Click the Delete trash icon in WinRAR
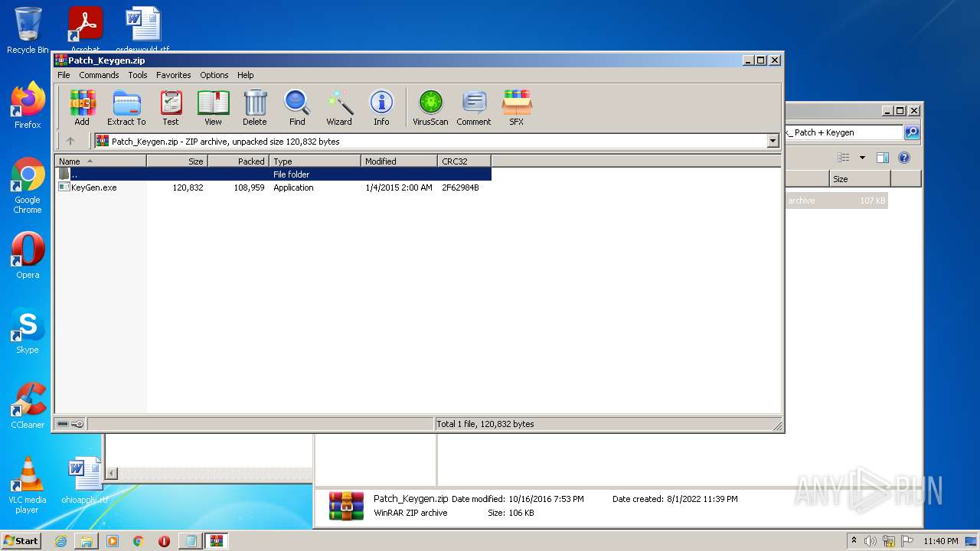Viewport: 980px width, 551px height. (255, 108)
